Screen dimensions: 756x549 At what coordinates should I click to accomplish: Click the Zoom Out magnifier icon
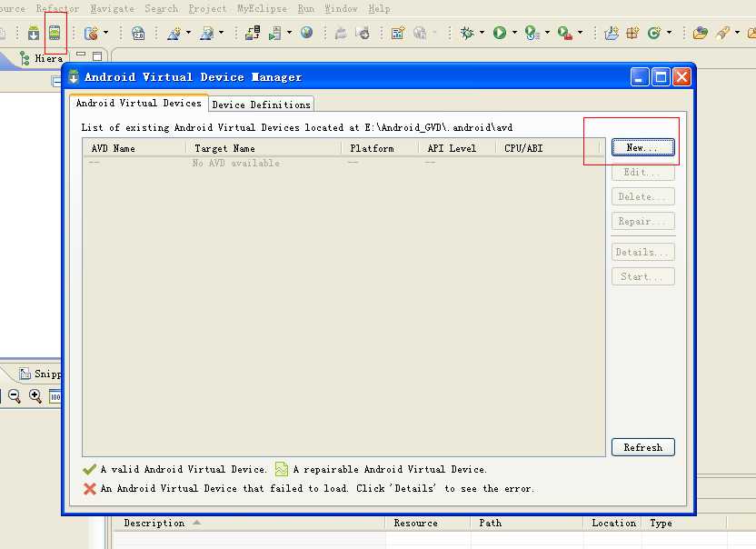[15, 396]
